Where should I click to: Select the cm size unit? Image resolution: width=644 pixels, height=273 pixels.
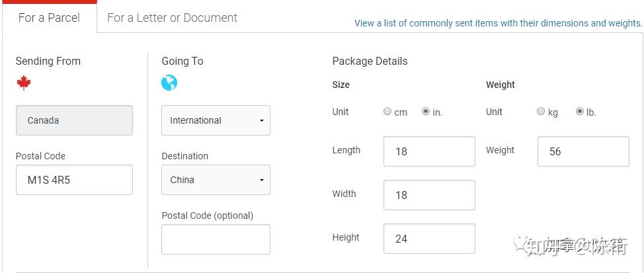click(x=387, y=111)
